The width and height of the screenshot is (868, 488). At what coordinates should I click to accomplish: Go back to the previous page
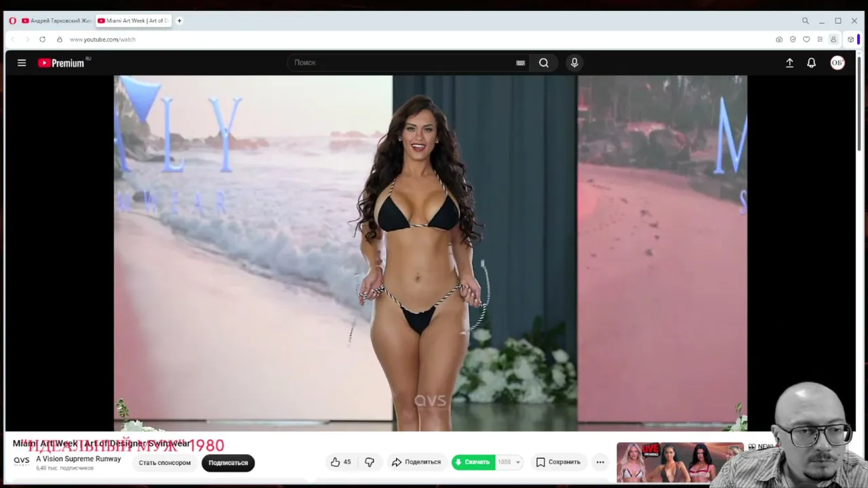point(12,39)
